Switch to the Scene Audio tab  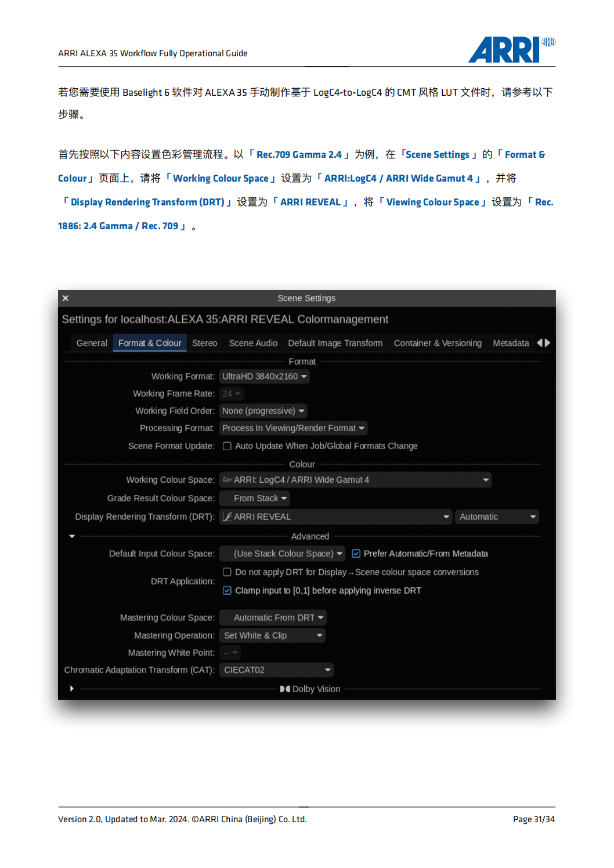point(252,343)
